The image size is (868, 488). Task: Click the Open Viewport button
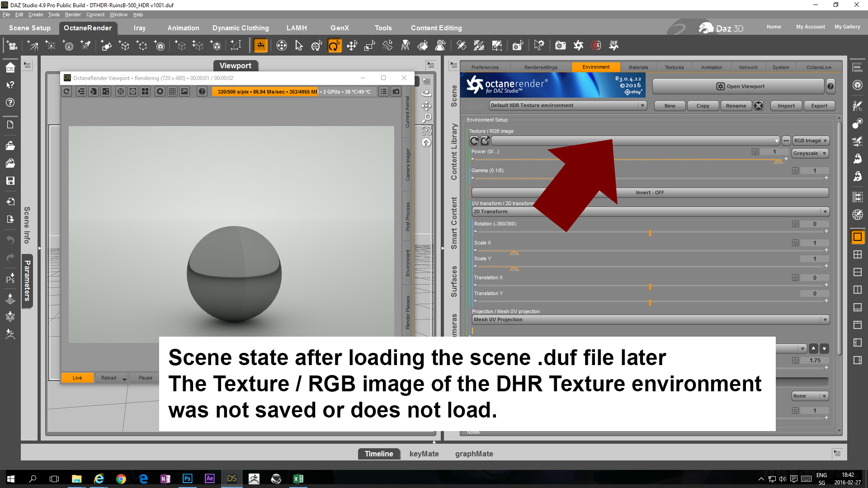tap(739, 86)
